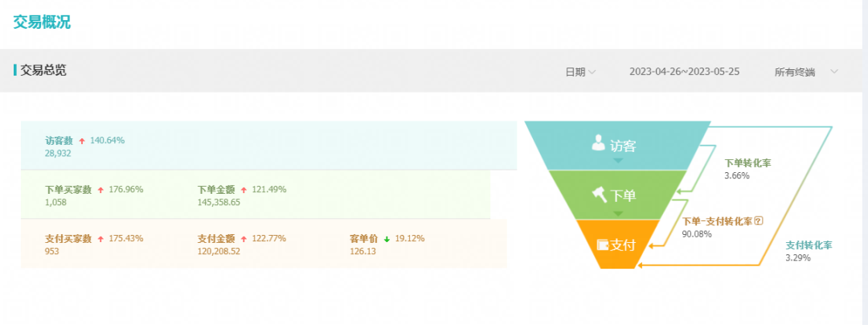Click the red up arrow beside 下单金额
This screenshot has height=325, width=868.
(x=244, y=190)
